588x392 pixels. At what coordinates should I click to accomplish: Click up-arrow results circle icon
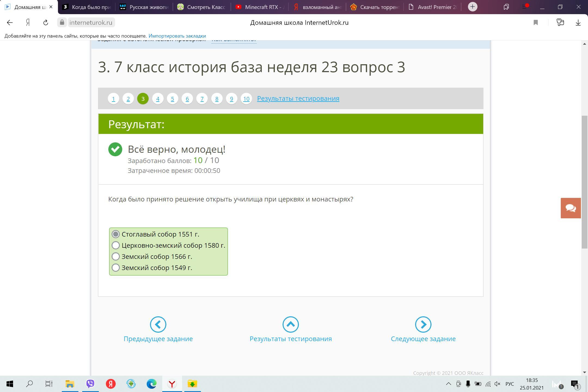click(290, 324)
